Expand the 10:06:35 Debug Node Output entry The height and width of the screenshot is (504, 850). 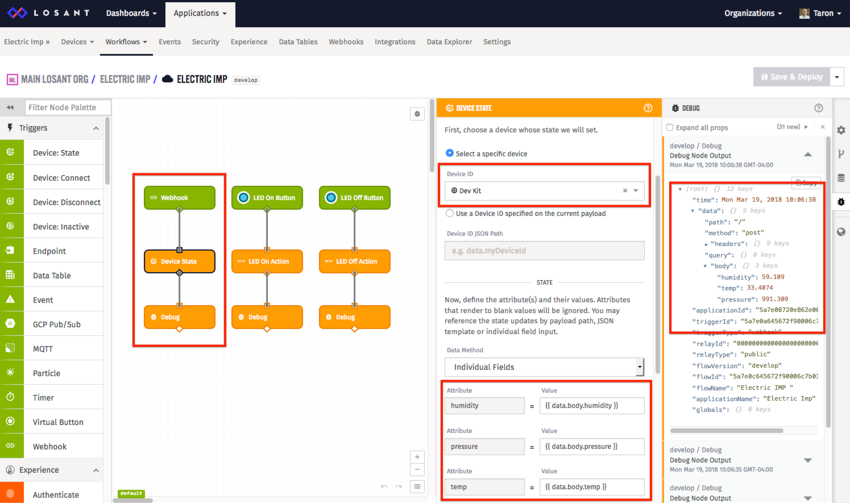tap(808, 460)
